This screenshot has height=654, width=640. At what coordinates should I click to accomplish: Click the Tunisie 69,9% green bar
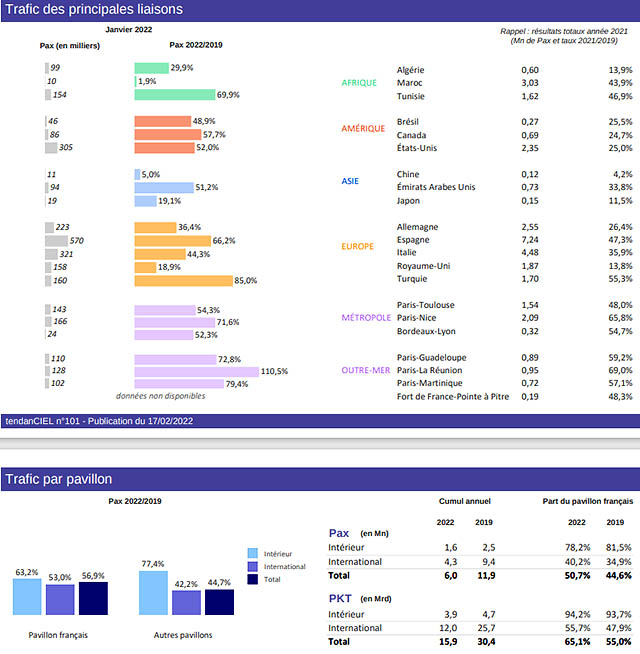point(175,95)
